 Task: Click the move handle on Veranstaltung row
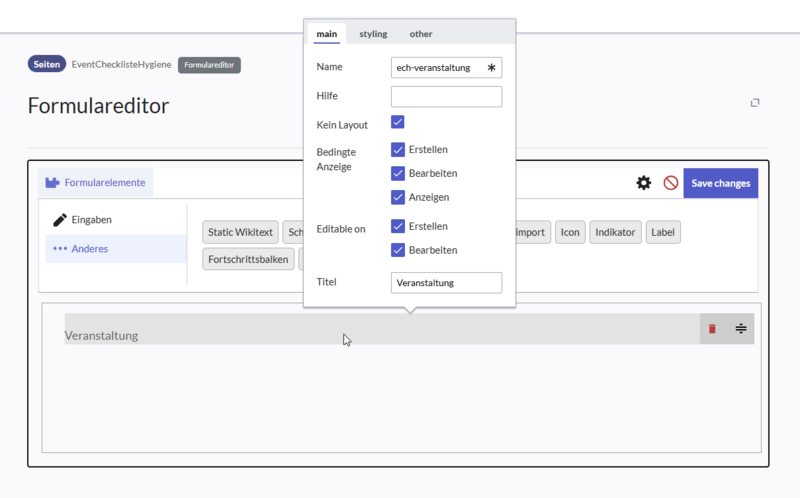point(741,329)
